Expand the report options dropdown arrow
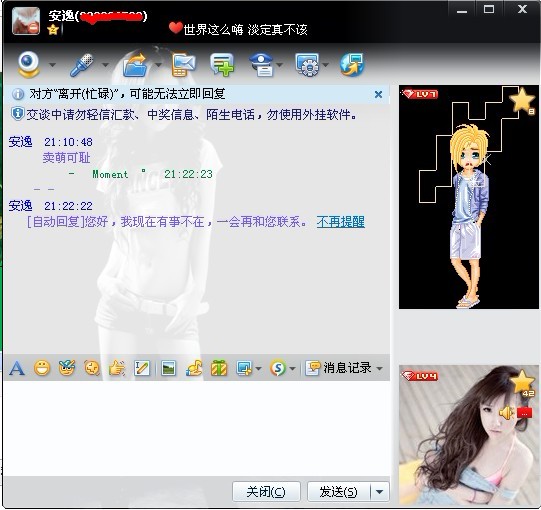 pyautogui.click(x=279, y=65)
